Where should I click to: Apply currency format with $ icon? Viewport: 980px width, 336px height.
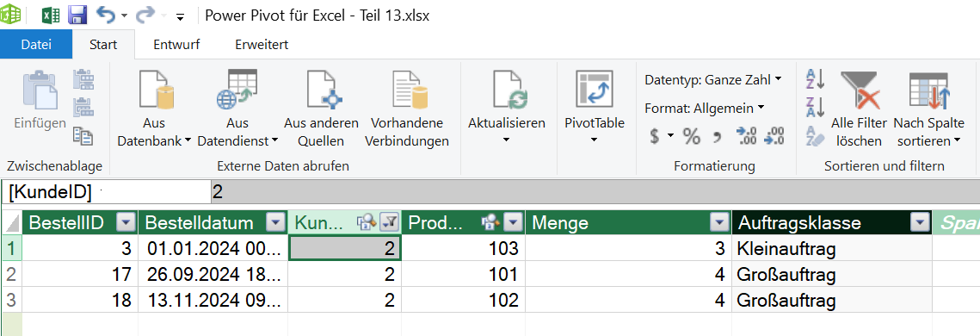tap(655, 136)
